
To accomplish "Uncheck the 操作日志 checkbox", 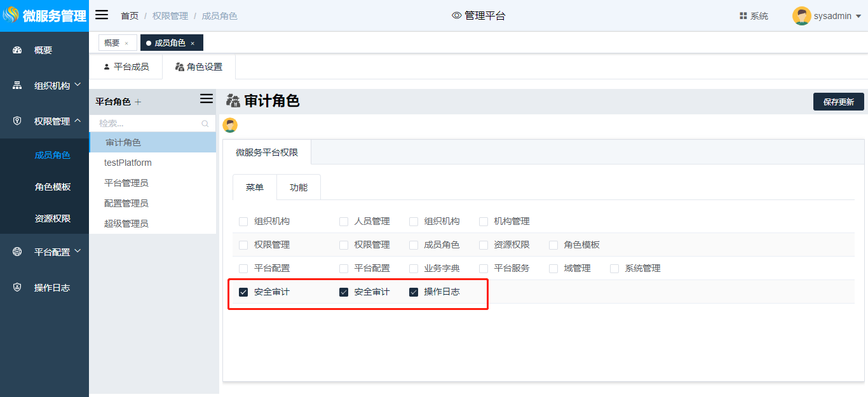I will pyautogui.click(x=414, y=292).
